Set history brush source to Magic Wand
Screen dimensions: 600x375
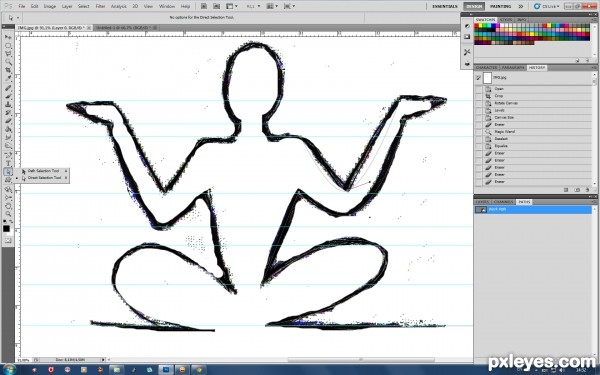point(478,132)
